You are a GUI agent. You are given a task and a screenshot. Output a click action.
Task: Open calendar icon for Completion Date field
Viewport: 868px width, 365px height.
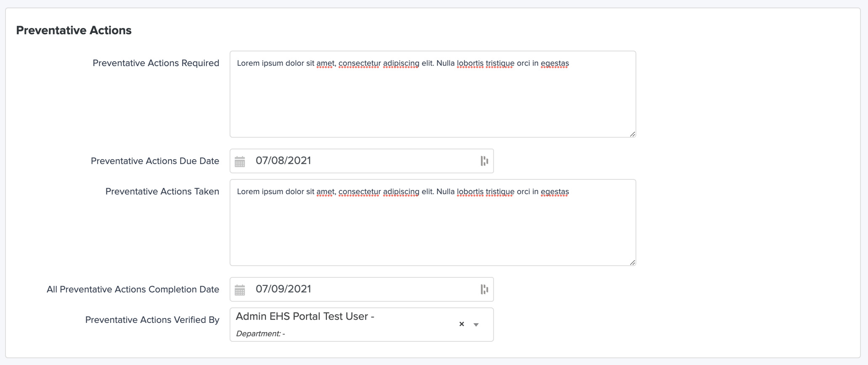click(x=240, y=290)
